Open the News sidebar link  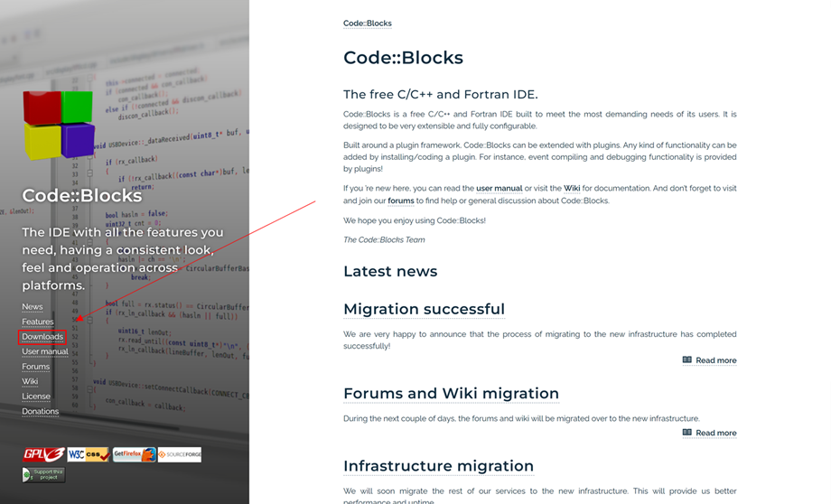[x=33, y=307]
